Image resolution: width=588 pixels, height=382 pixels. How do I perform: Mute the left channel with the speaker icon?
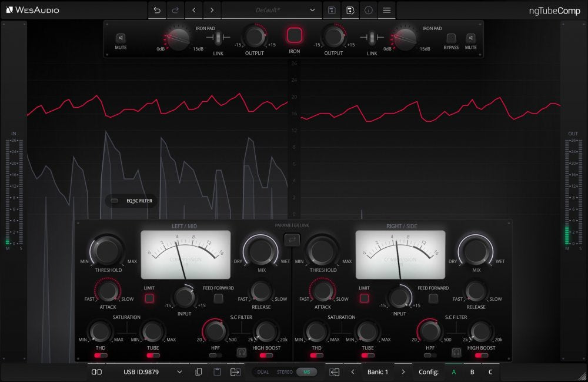click(x=121, y=38)
